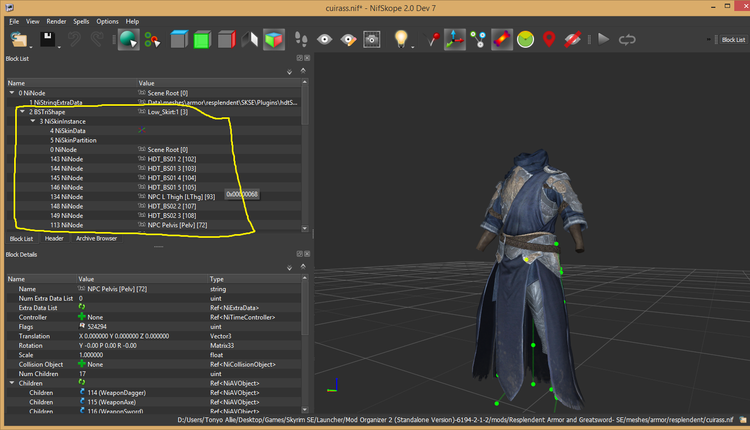
Task: Open the Load file toolbar icon
Action: [19, 39]
